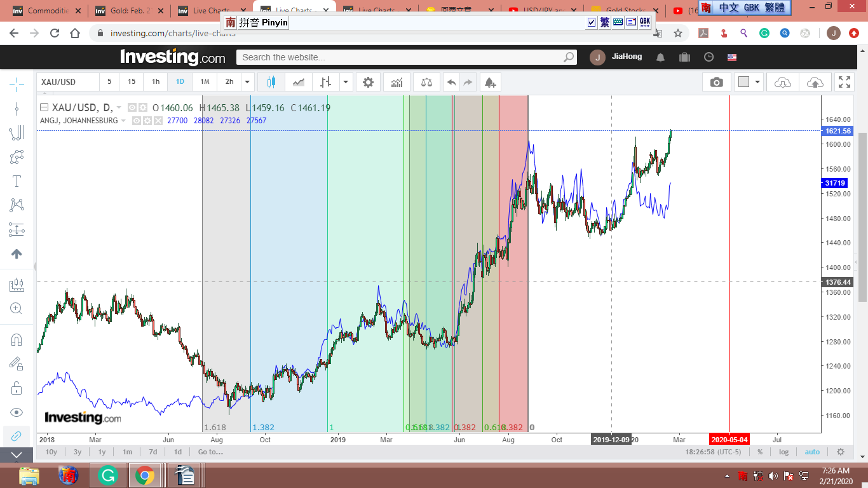Switch to the 1h timeframe

coord(156,82)
